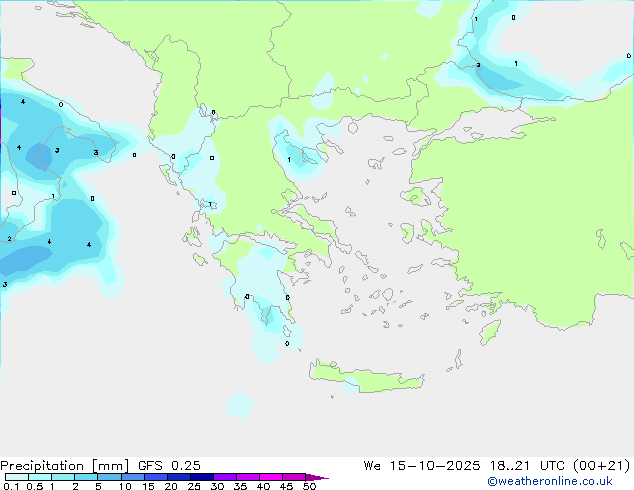The width and height of the screenshot is (634, 490).
Task: Select the purple legend swatch between 30 and 35
Action: click(225, 477)
